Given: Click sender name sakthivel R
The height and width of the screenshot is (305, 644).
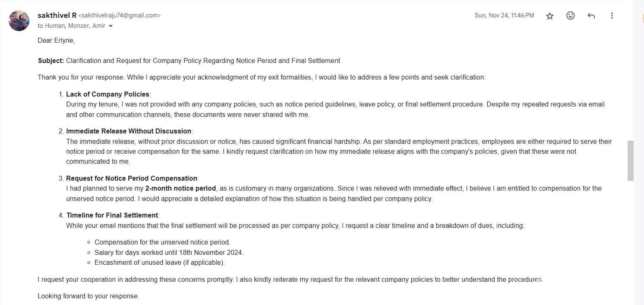Looking at the screenshot, I should coord(57,15).
